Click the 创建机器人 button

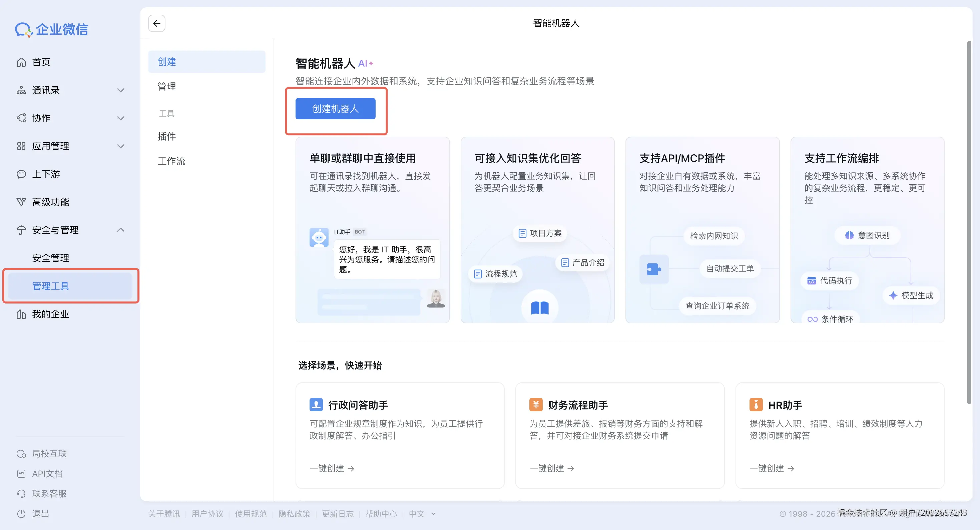pyautogui.click(x=335, y=109)
